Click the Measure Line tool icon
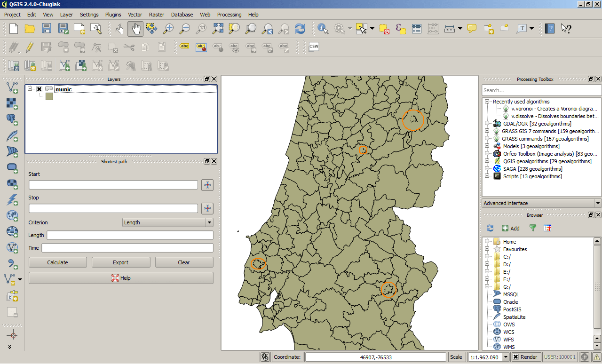The image size is (602, 364). tap(449, 29)
